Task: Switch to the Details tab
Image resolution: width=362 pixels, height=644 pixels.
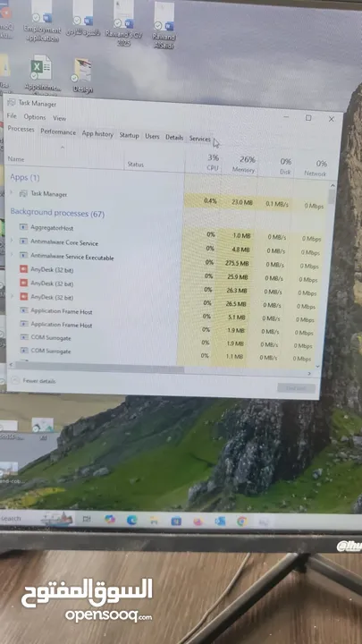Action: coord(174,138)
